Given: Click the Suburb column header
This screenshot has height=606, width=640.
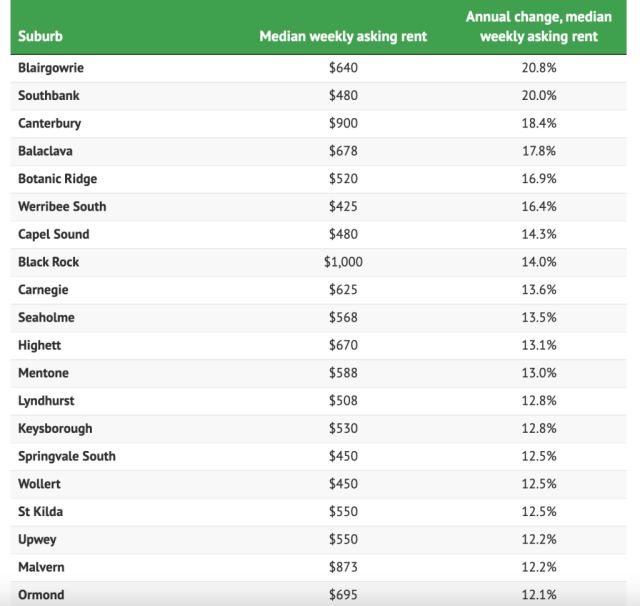Looking at the screenshot, I should (x=39, y=37).
